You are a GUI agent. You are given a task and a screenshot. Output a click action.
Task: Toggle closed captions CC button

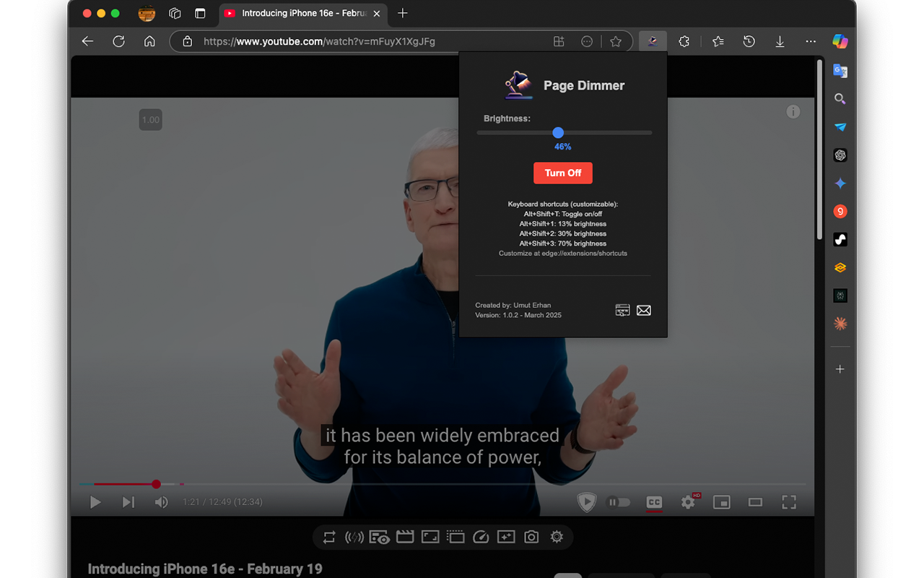pyautogui.click(x=654, y=502)
